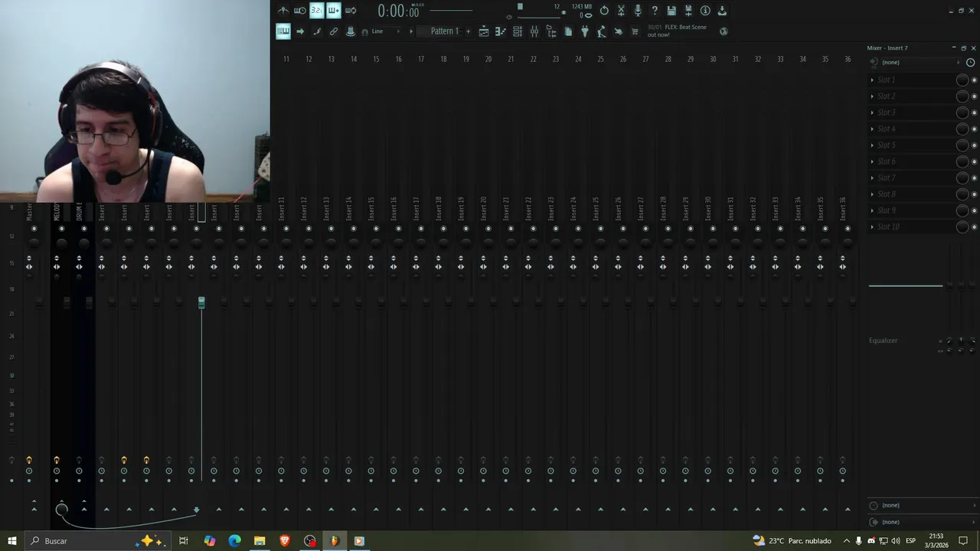Screen dimensions: 980x551
Task: Click the floppy disk with arrows icon
Action: point(688,11)
